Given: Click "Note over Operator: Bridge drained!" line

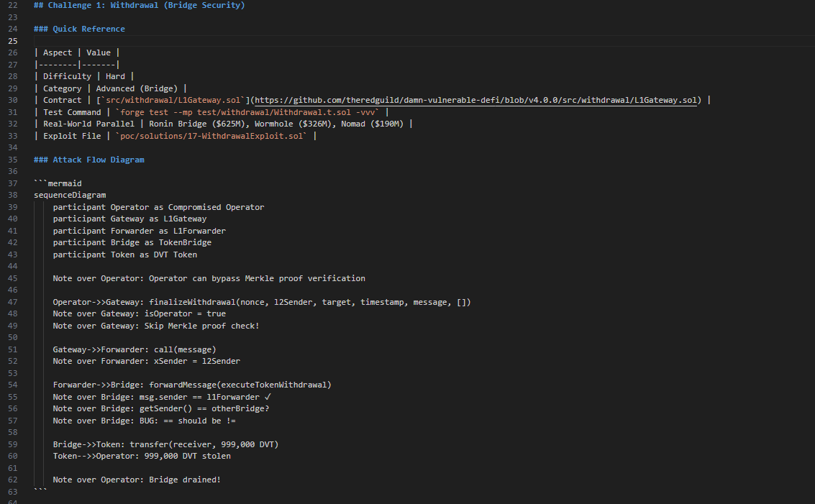Looking at the screenshot, I should pos(137,480).
